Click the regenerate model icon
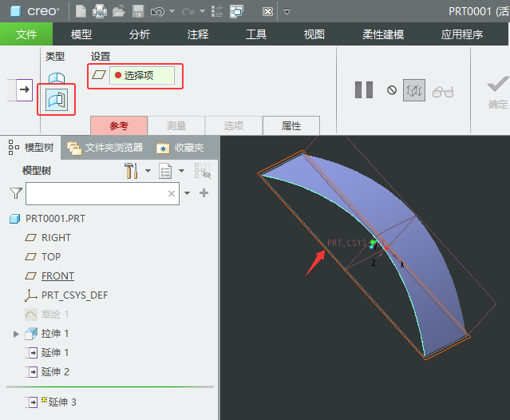The width and height of the screenshot is (510, 420). (217, 11)
